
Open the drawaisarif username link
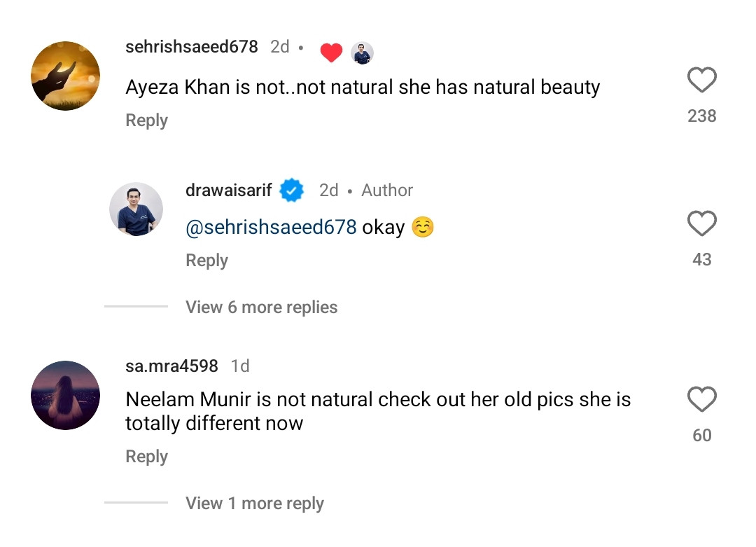click(x=228, y=191)
